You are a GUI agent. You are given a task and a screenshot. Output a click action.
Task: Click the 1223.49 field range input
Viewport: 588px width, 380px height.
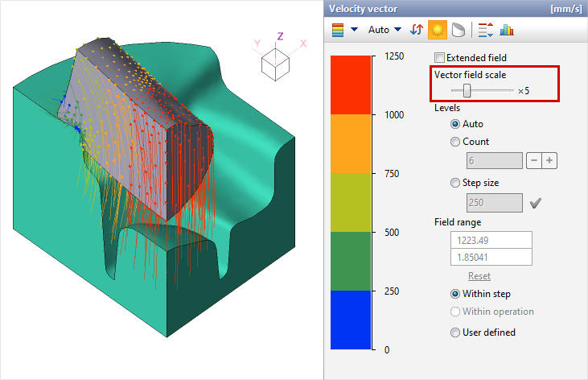coord(496,240)
